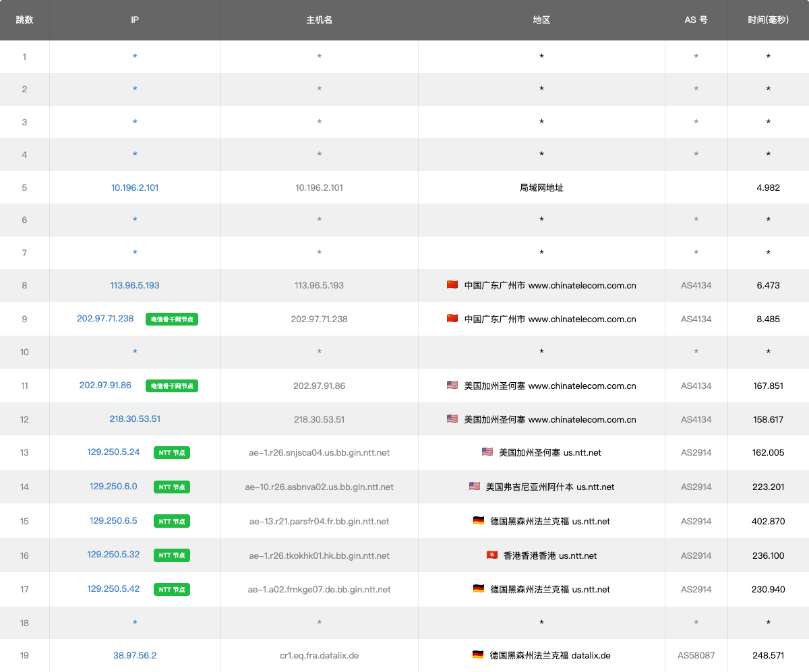Click the AS 号 column header
Image resolution: width=809 pixels, height=672 pixels.
point(696,20)
